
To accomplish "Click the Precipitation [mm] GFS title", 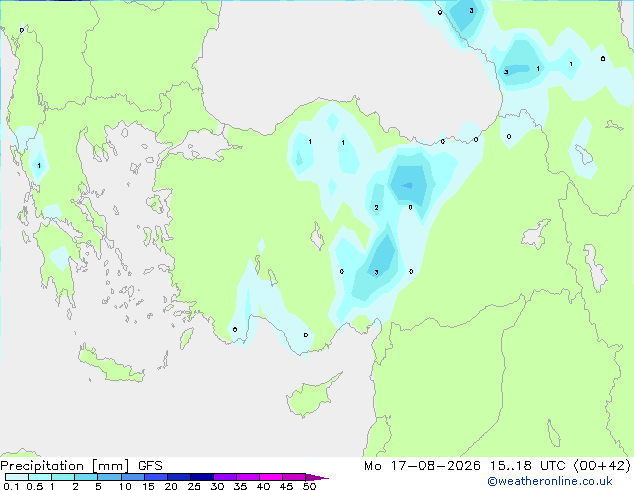I will click(x=81, y=466).
